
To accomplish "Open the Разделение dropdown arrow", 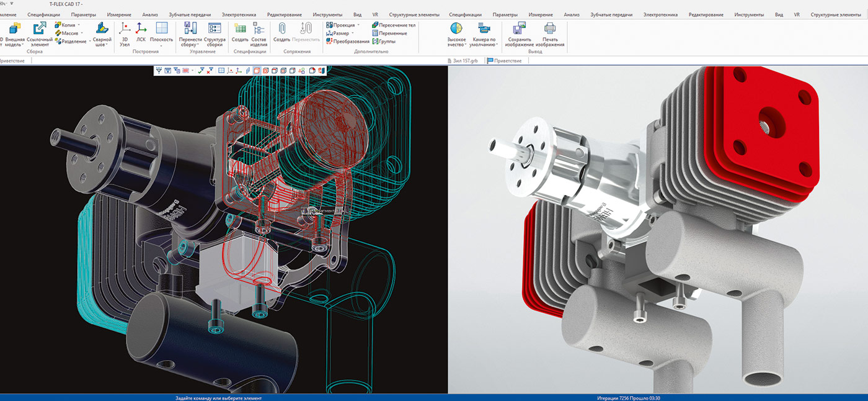I will click(89, 41).
